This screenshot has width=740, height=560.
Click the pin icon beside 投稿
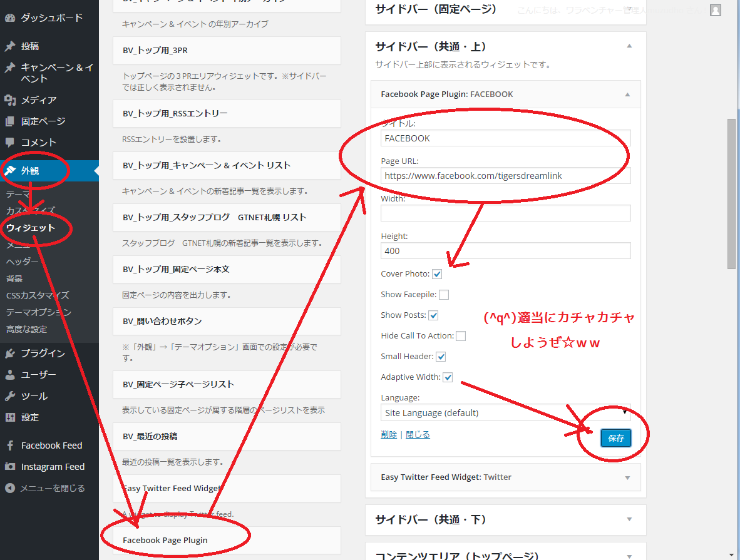[x=10, y=46]
